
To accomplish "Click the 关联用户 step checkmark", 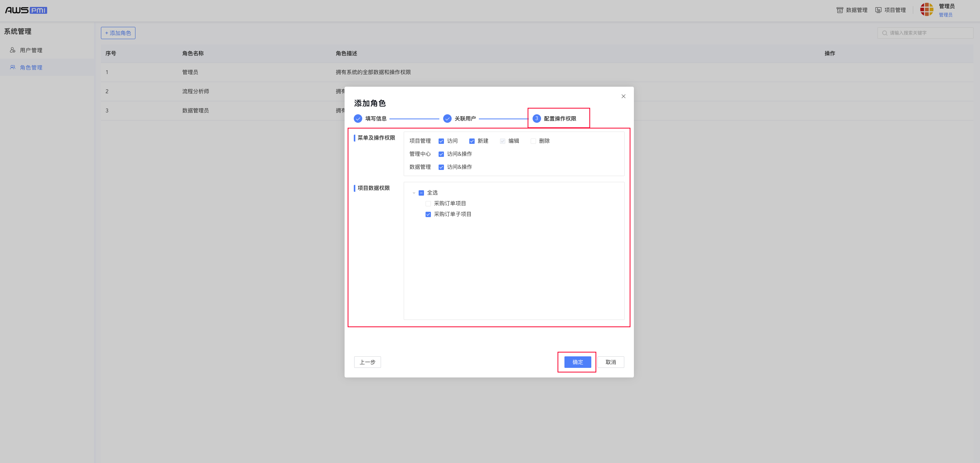I will 447,119.
